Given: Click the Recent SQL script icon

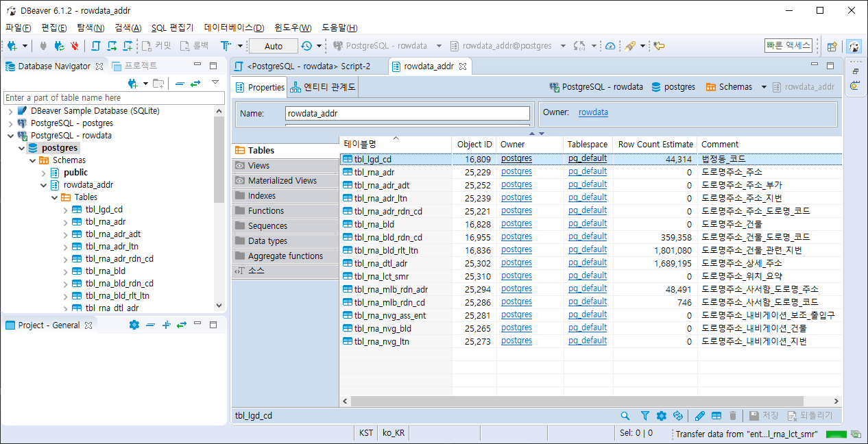Looking at the screenshot, I should click(x=112, y=46).
